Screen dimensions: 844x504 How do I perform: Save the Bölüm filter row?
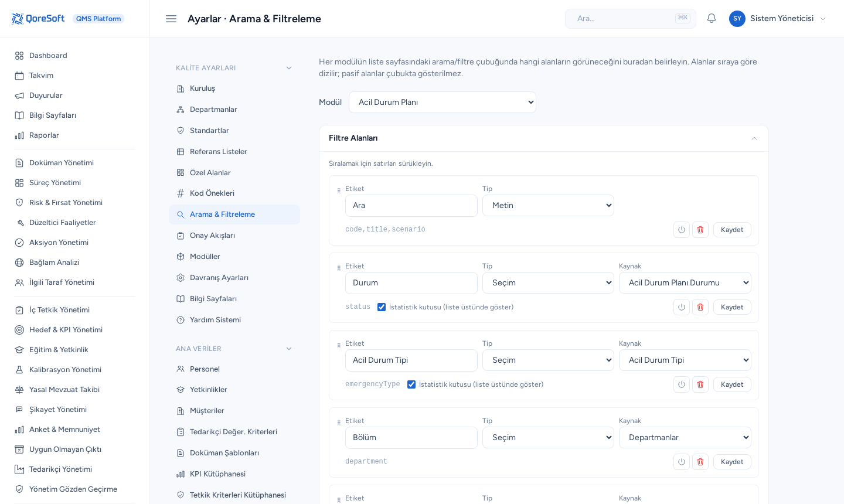(x=732, y=462)
